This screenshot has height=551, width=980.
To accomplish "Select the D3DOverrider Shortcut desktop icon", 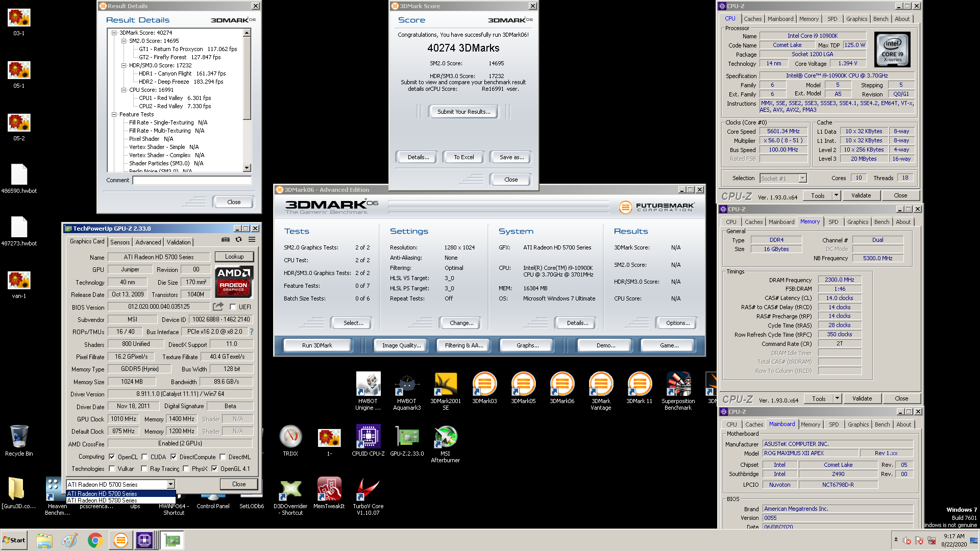I will [290, 497].
